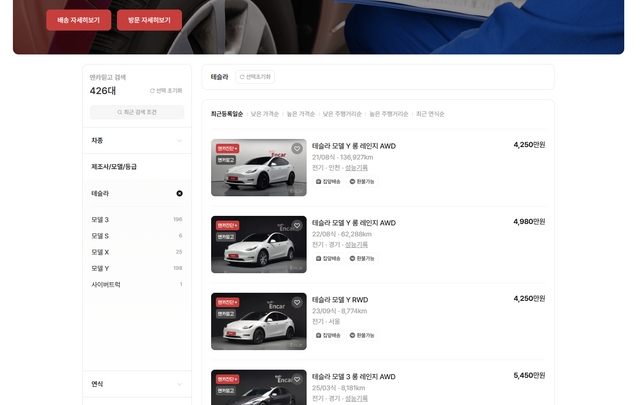Click the 5,450만원 price

(529, 376)
